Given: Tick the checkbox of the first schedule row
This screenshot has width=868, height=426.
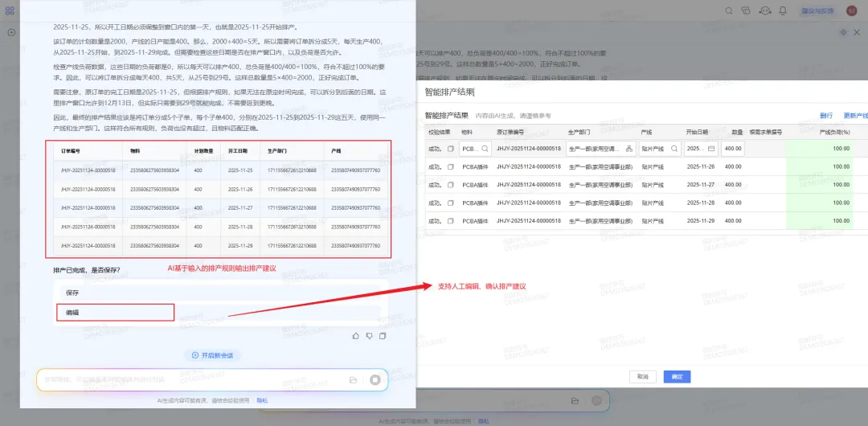Looking at the screenshot, I should (451, 149).
